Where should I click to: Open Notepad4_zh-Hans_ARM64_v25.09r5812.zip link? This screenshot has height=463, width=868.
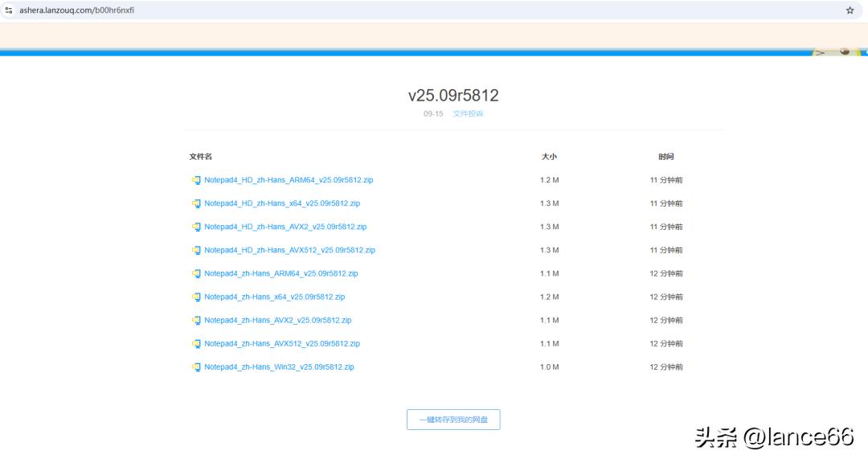(x=281, y=273)
